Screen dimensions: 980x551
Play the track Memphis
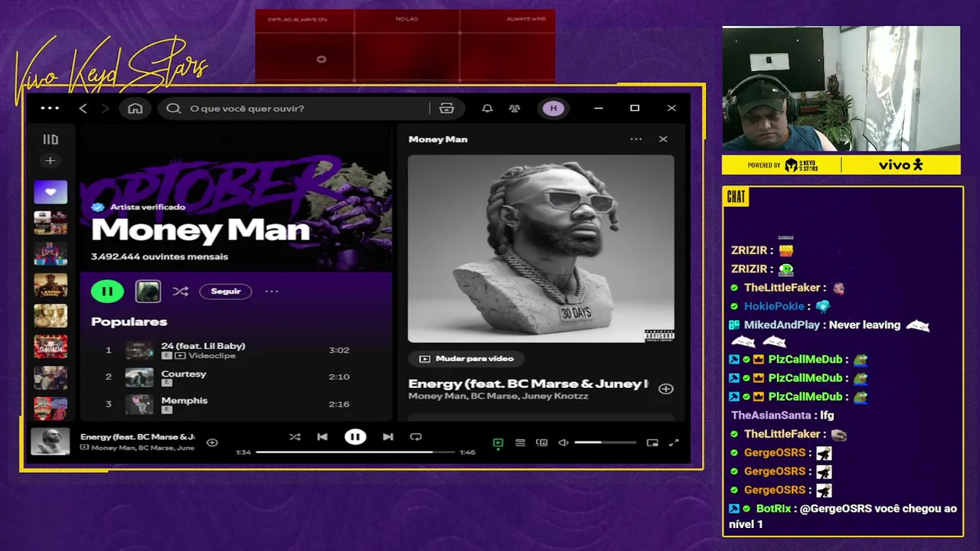point(185,400)
